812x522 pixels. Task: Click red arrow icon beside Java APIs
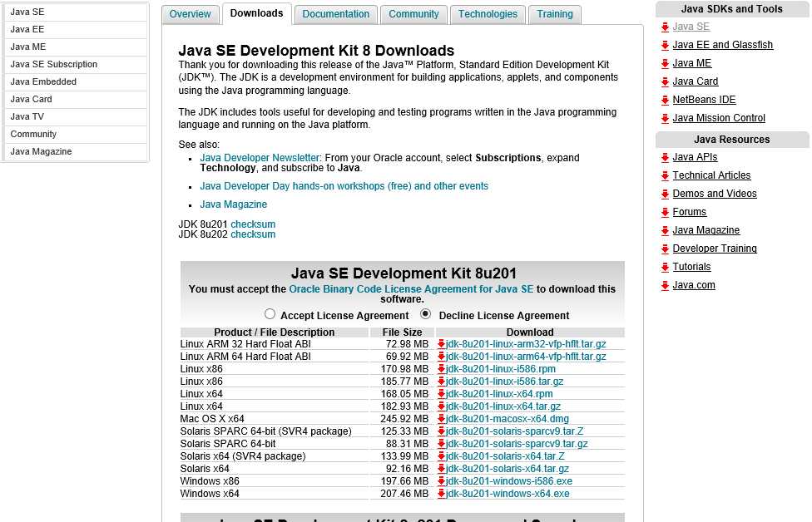click(x=666, y=158)
